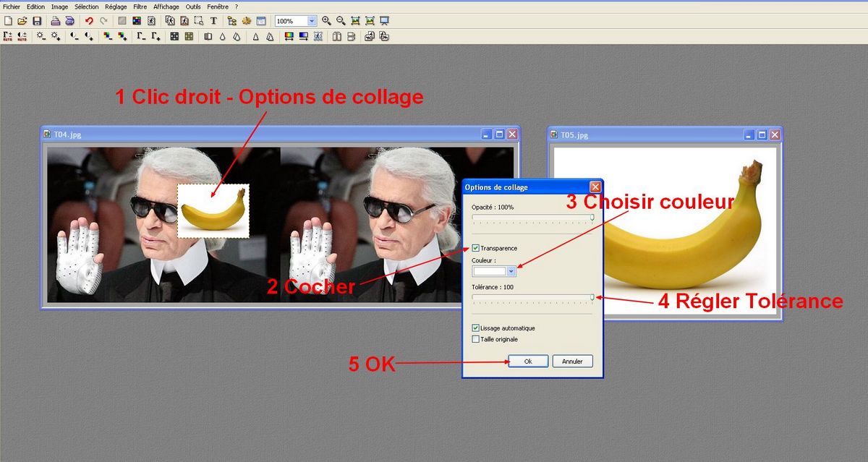Click the pasted banana selection on T04.jpg
The height and width of the screenshot is (462, 868).
coord(213,211)
